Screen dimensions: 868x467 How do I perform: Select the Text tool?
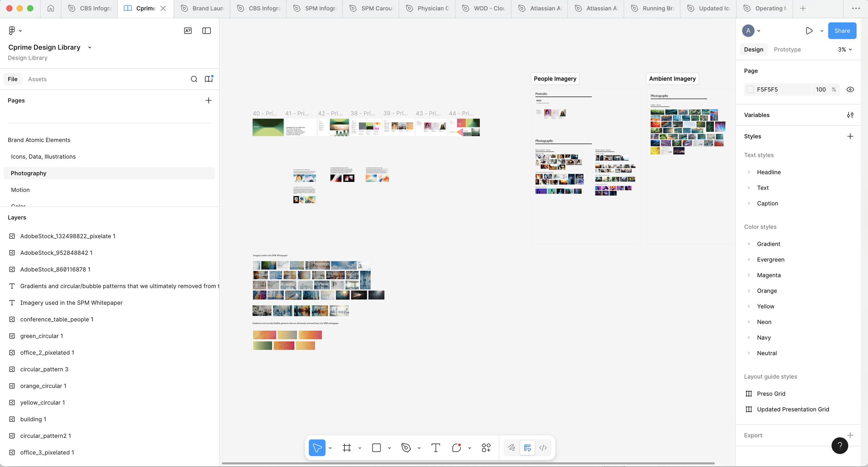point(435,448)
